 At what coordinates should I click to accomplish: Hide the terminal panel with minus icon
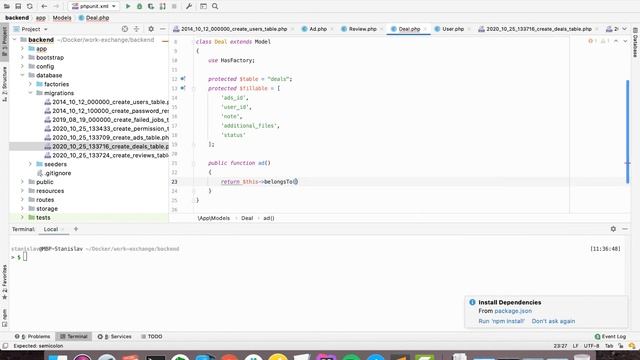625,229
